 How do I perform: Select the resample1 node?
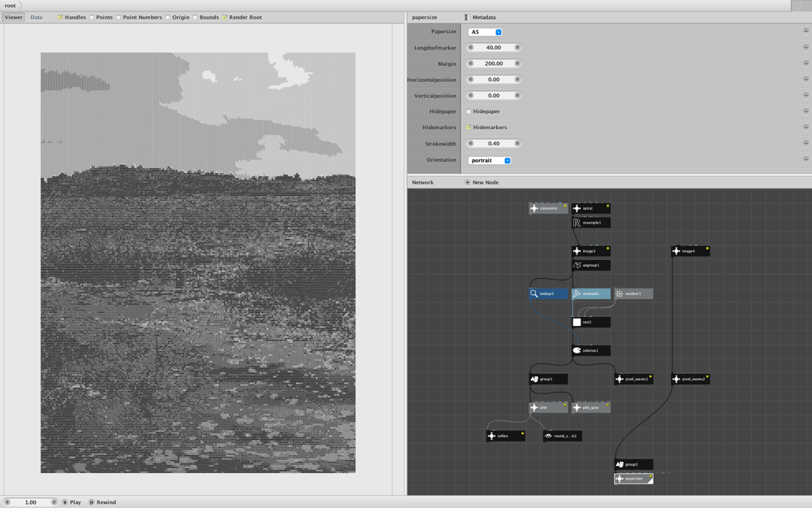point(591,223)
